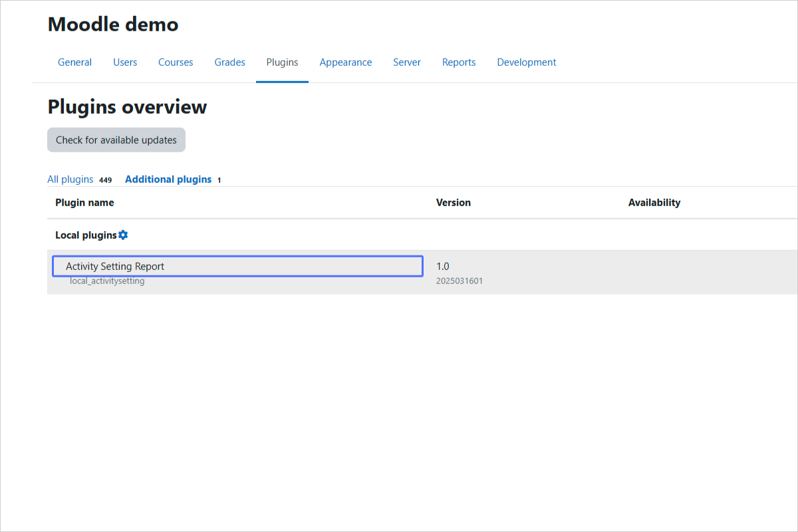Screen dimensions: 798x532
Task: Click the Version column header
Action: click(x=454, y=203)
